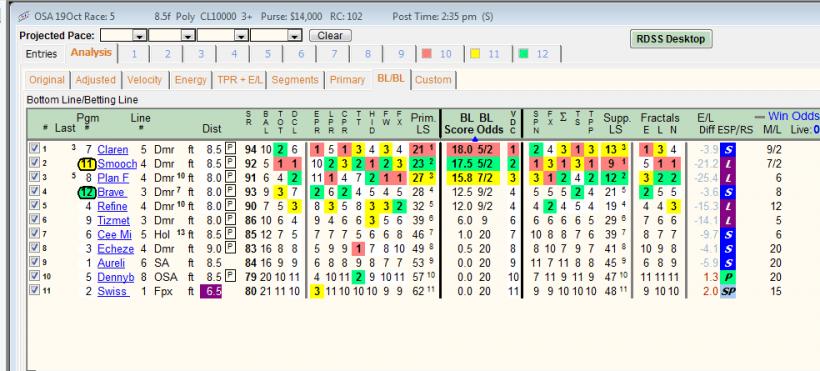Uncheck the checkbox for row 6 Tizmet
The height and width of the screenshot is (371, 820).
coord(35,219)
